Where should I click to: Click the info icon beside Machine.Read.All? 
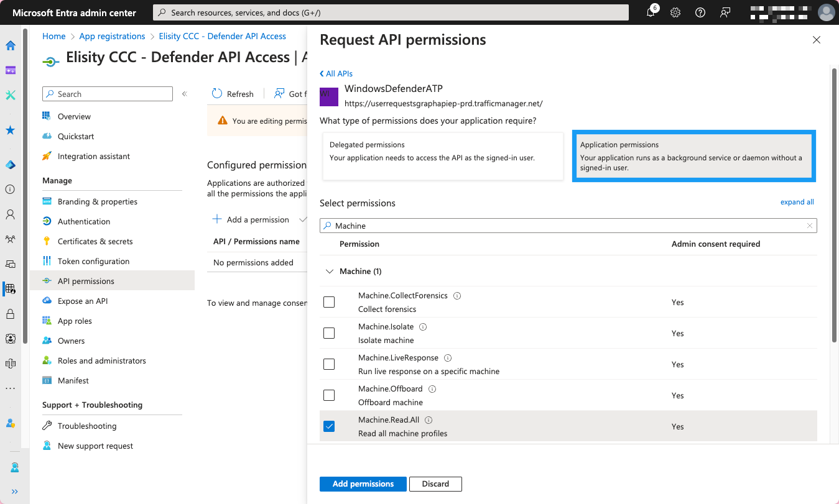(429, 420)
